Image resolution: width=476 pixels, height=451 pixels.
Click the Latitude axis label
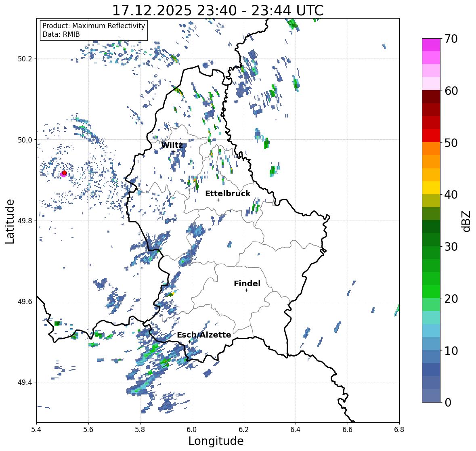pos(10,221)
